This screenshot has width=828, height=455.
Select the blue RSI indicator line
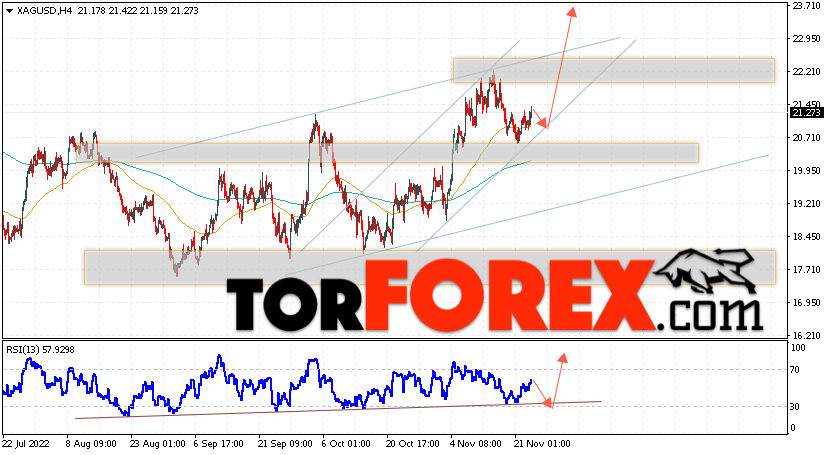click(267, 385)
